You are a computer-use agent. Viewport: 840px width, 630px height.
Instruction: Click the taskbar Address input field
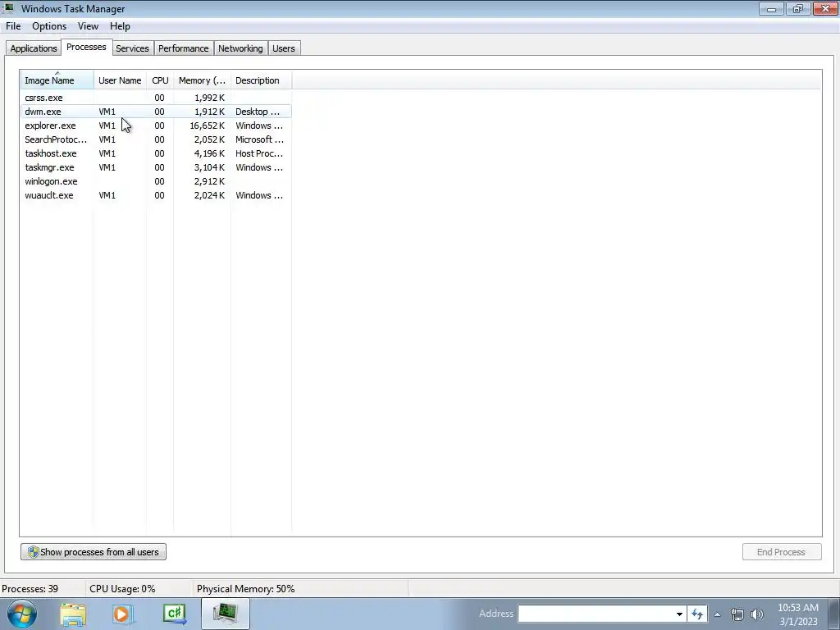tap(595, 614)
